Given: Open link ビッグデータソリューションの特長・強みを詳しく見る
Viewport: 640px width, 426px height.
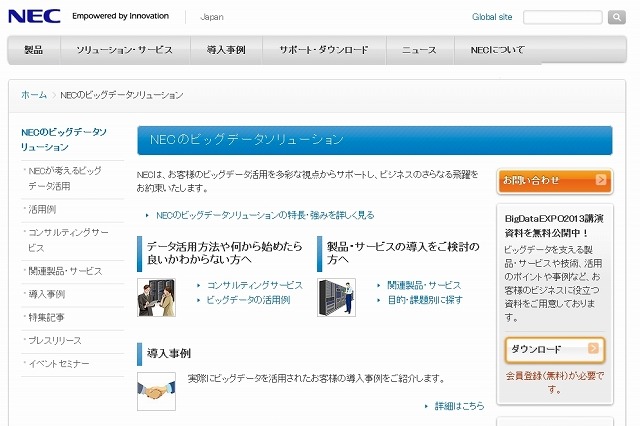Looking at the screenshot, I should [x=265, y=215].
